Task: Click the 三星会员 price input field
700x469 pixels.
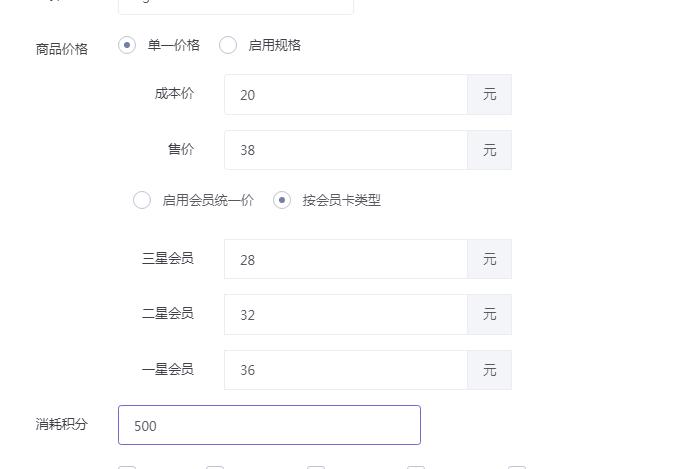Action: click(x=345, y=260)
